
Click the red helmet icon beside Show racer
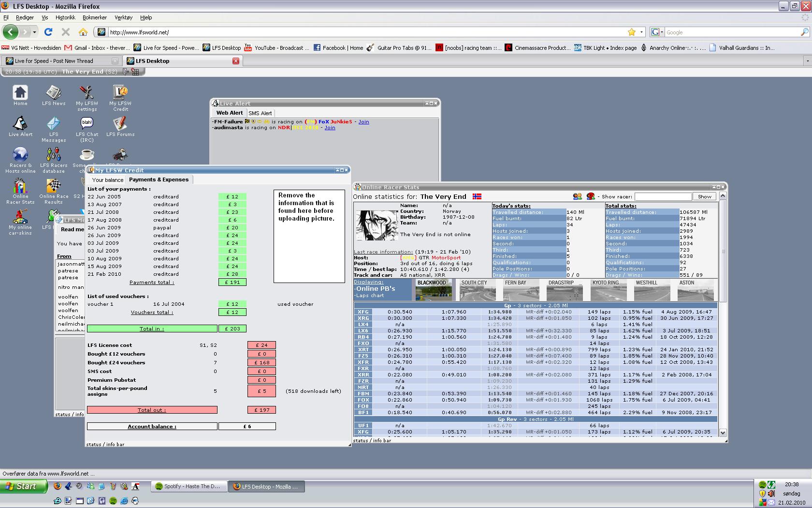(591, 196)
